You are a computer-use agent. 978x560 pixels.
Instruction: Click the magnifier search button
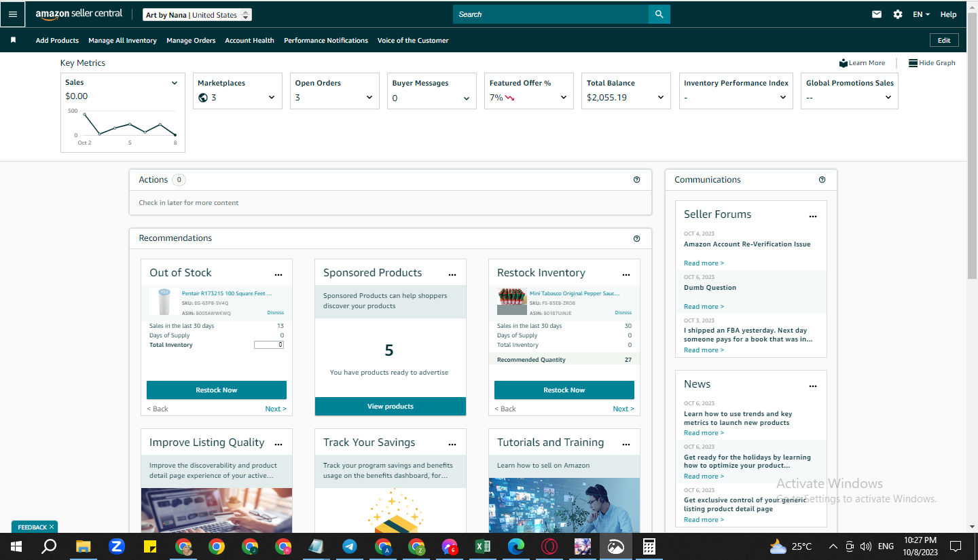pos(659,14)
